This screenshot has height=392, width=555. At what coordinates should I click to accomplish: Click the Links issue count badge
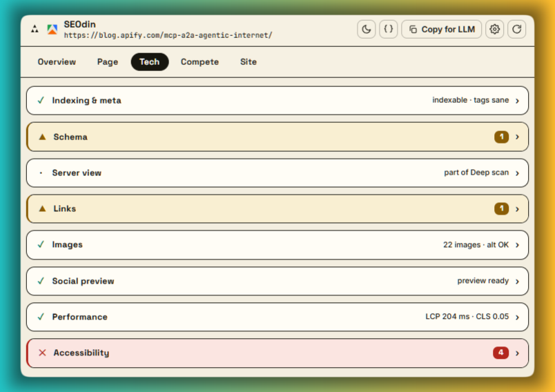click(x=502, y=208)
